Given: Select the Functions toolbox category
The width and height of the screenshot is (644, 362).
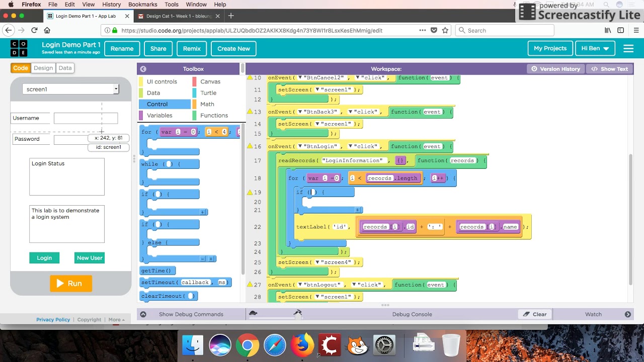Looking at the screenshot, I should click(x=214, y=116).
